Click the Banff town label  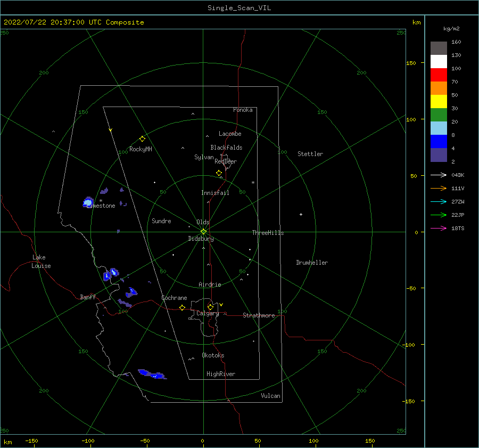click(x=88, y=297)
